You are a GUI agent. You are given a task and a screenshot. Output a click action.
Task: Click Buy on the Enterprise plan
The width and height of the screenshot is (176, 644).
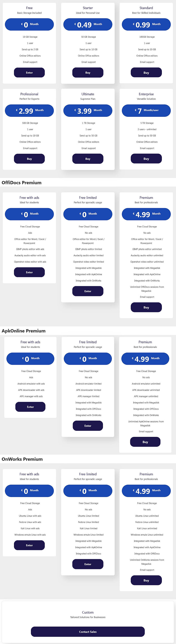[146, 158]
